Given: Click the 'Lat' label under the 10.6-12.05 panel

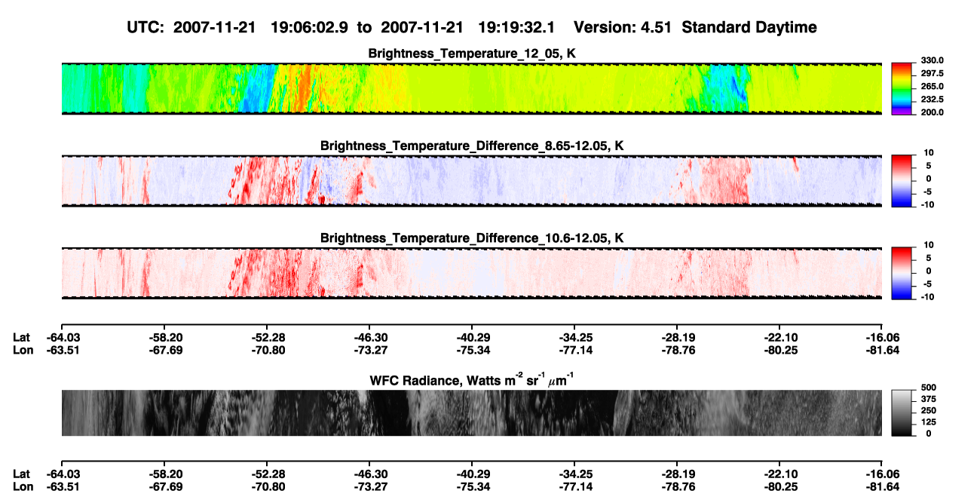Looking at the screenshot, I should click(21, 338).
